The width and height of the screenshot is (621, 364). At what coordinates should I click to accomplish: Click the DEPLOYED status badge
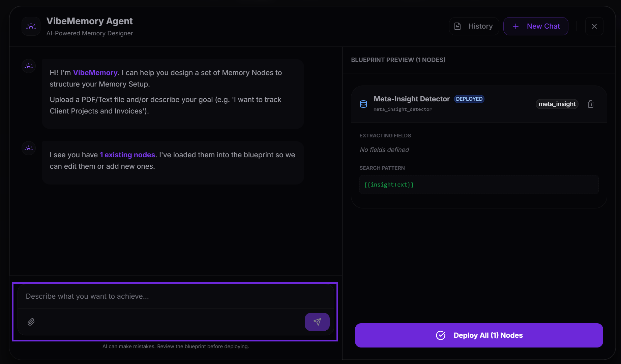pos(469,99)
